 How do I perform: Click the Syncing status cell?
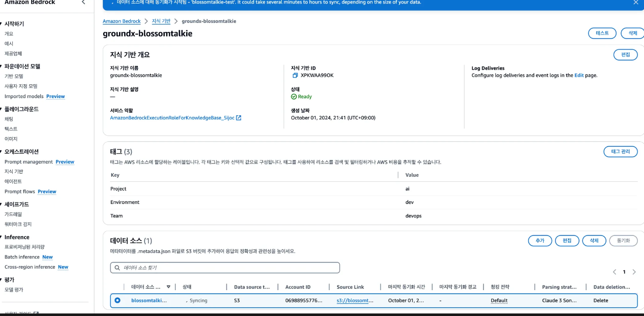[196, 300]
